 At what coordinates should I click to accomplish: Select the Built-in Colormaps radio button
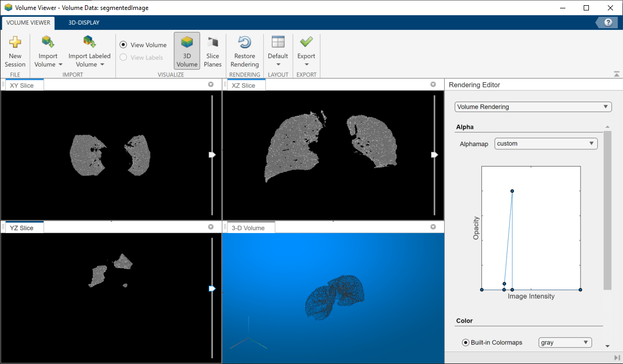tap(466, 343)
